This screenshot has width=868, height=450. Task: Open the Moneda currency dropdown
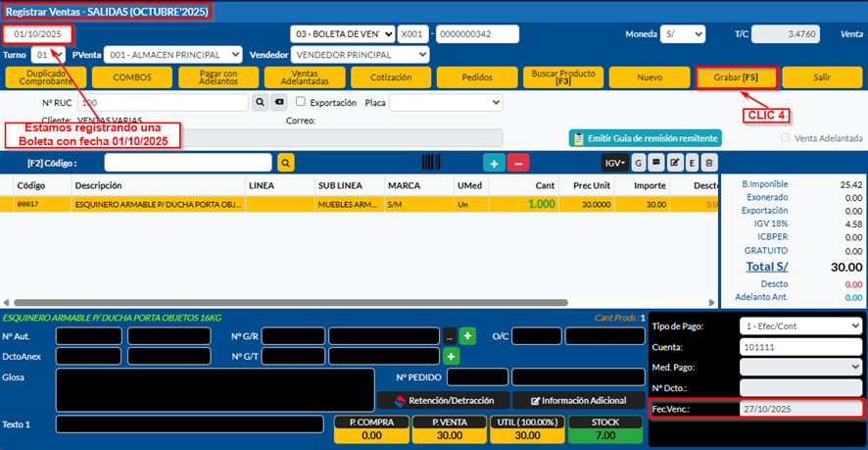[682, 34]
